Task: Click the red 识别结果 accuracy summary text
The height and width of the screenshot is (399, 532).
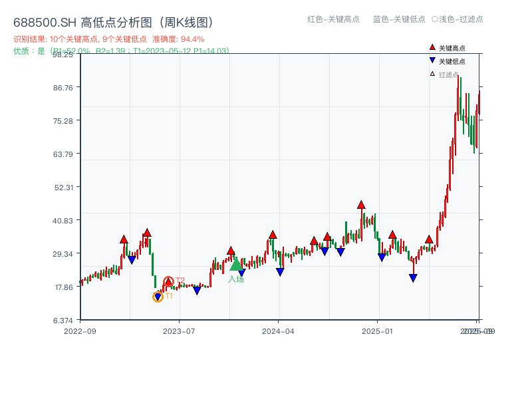Action: (x=109, y=39)
